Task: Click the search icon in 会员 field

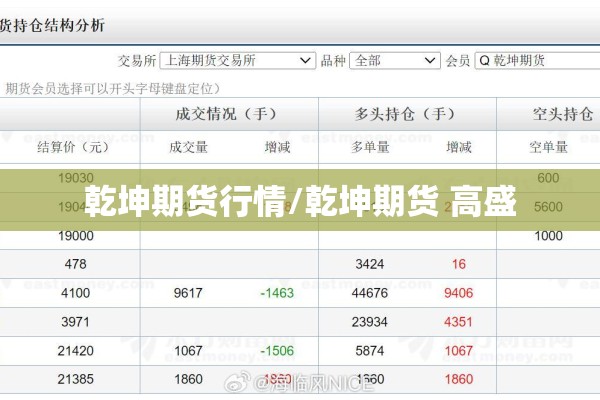Action: 484,60
